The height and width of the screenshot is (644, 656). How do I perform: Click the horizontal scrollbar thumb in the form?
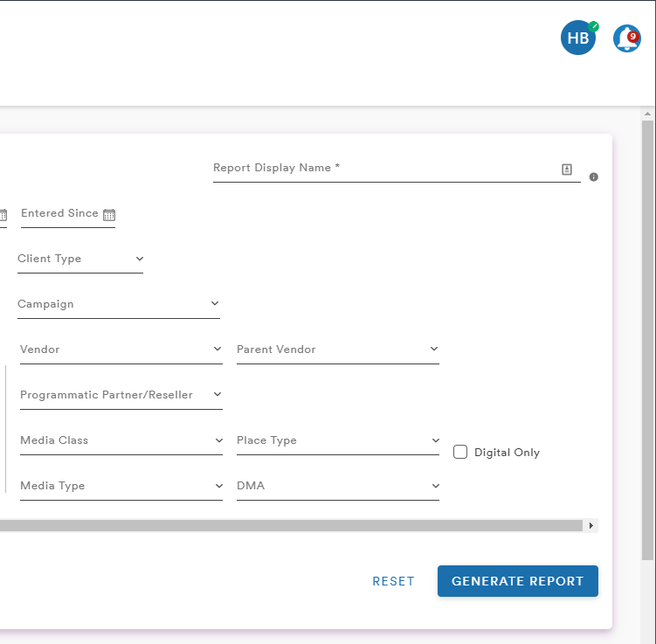point(291,525)
